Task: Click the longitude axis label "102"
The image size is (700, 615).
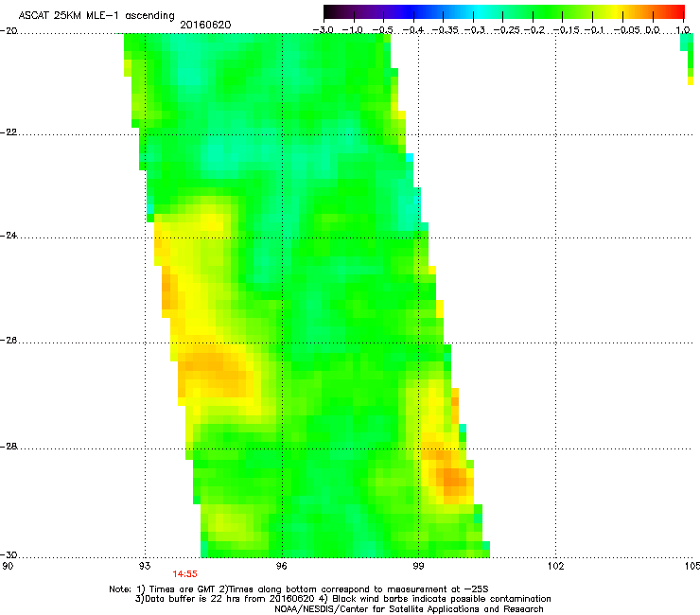Action: pos(555,567)
